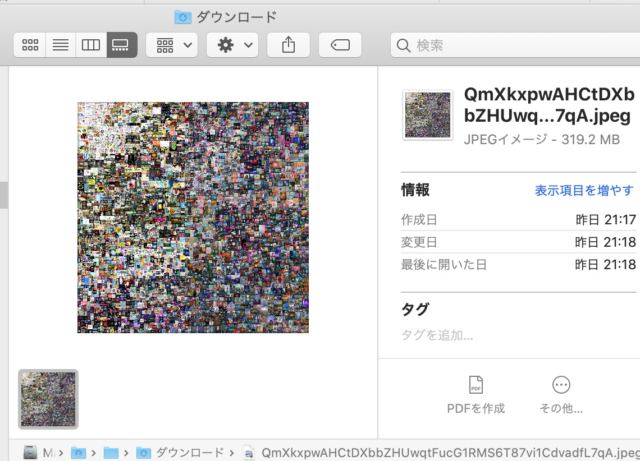
Task: Click the edit tags toolbar button
Action: click(x=340, y=45)
